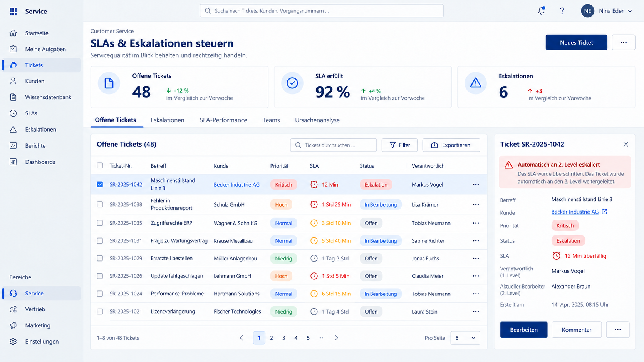The height and width of the screenshot is (362, 644).
Task: Click the Dashboards icon in sidebar
Action: (x=13, y=162)
